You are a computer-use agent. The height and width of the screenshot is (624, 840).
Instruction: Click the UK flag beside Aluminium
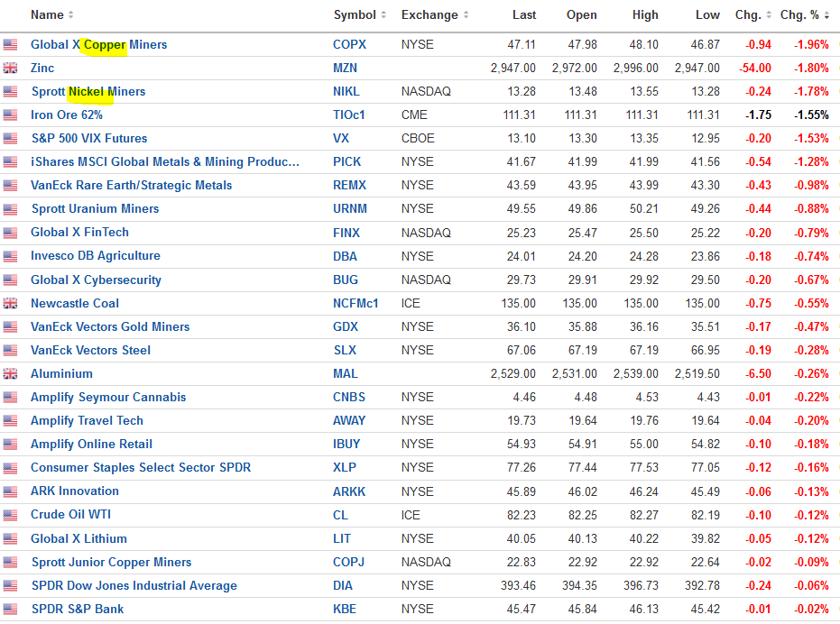pyautogui.click(x=10, y=374)
